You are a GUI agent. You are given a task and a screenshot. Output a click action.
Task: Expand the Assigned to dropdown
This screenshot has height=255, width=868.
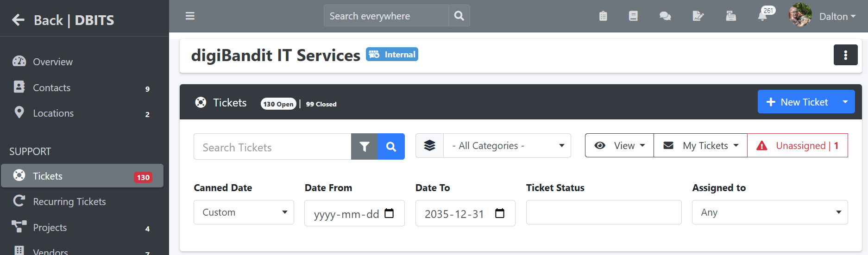(769, 212)
